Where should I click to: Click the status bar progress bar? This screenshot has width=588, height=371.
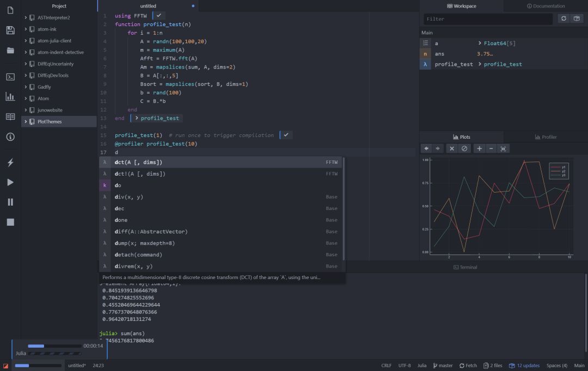click(x=38, y=366)
